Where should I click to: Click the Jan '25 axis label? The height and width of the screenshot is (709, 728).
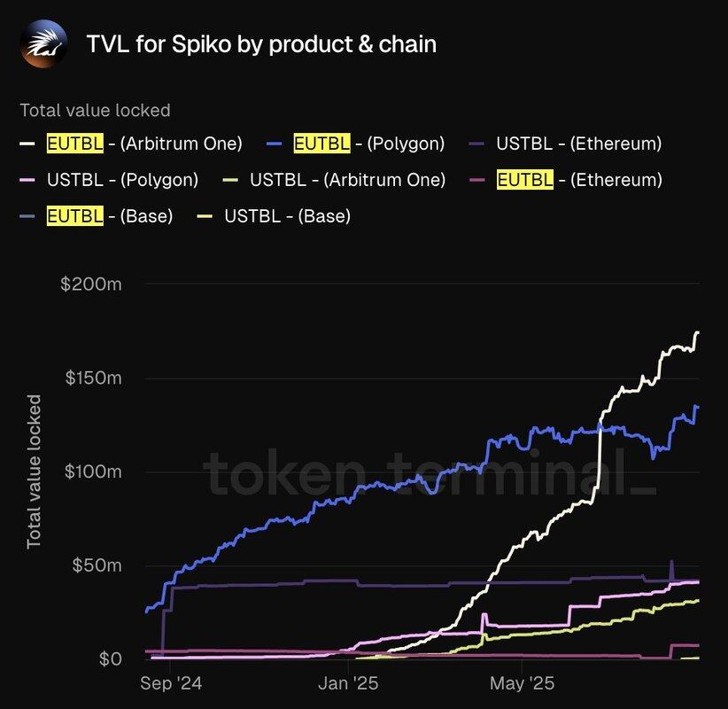348,683
